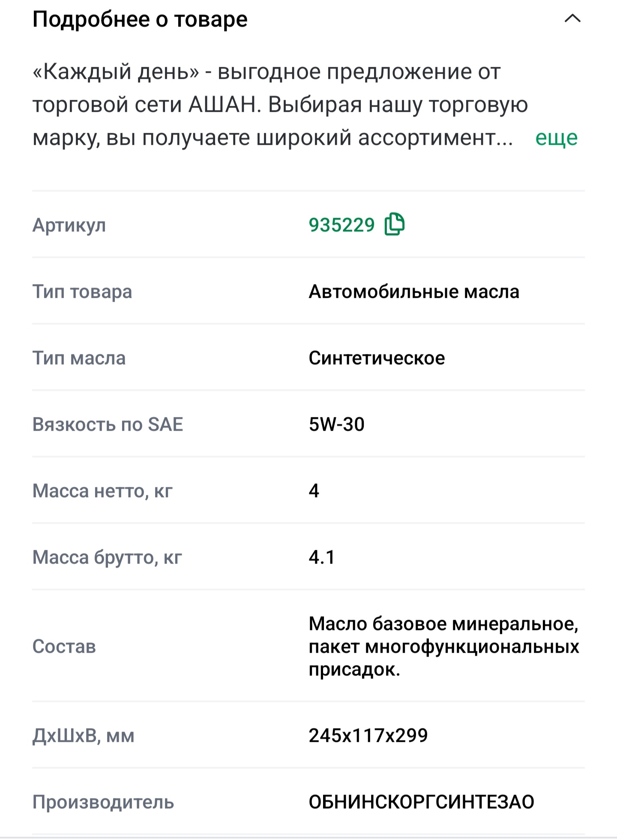Tap the "Тип товара" row label

tap(82, 291)
